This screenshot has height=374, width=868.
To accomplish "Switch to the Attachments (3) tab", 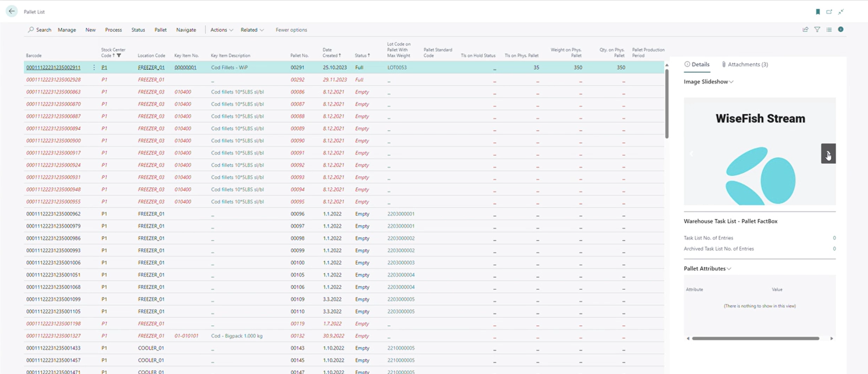I will click(745, 64).
